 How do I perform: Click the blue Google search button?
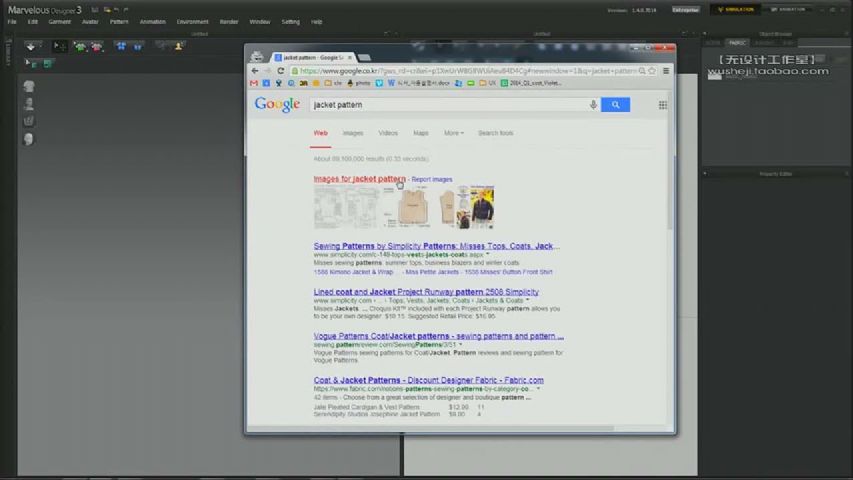[x=615, y=104]
